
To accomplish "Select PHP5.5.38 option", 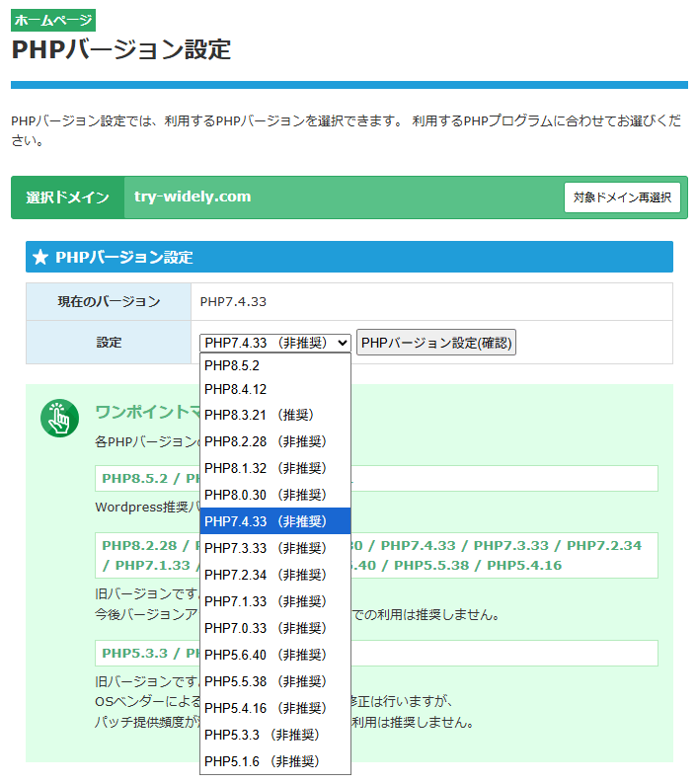I will coord(274,681).
